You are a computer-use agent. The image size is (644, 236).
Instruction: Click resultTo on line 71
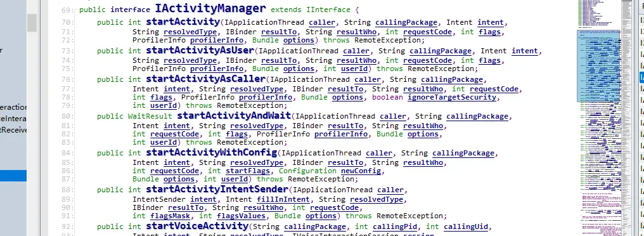[280, 32]
